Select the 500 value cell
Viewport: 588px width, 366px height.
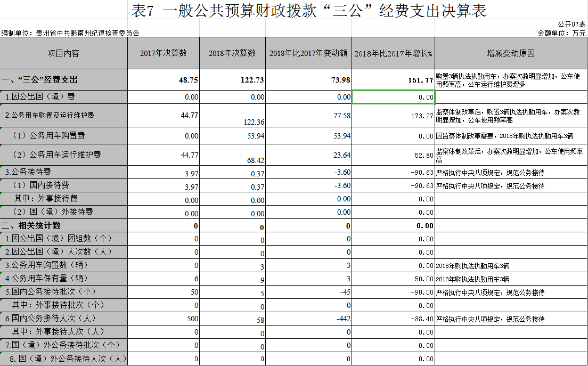pyautogui.click(x=164, y=319)
